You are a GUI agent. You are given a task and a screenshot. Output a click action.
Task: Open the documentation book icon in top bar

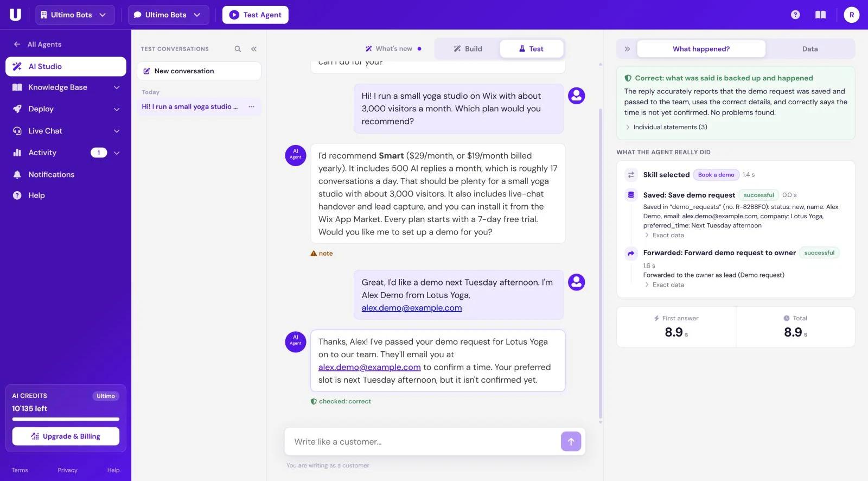pos(821,15)
